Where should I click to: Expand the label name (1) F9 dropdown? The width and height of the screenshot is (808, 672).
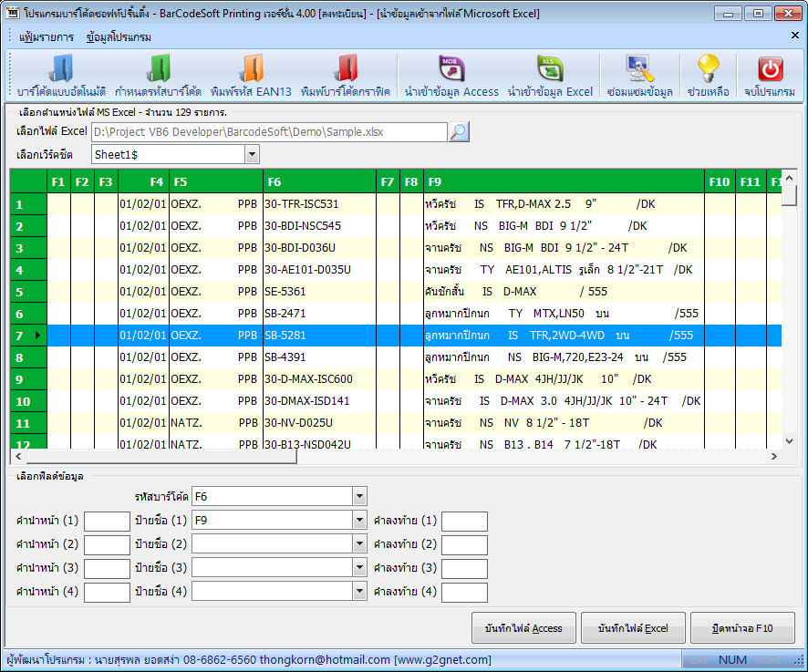tap(359, 521)
